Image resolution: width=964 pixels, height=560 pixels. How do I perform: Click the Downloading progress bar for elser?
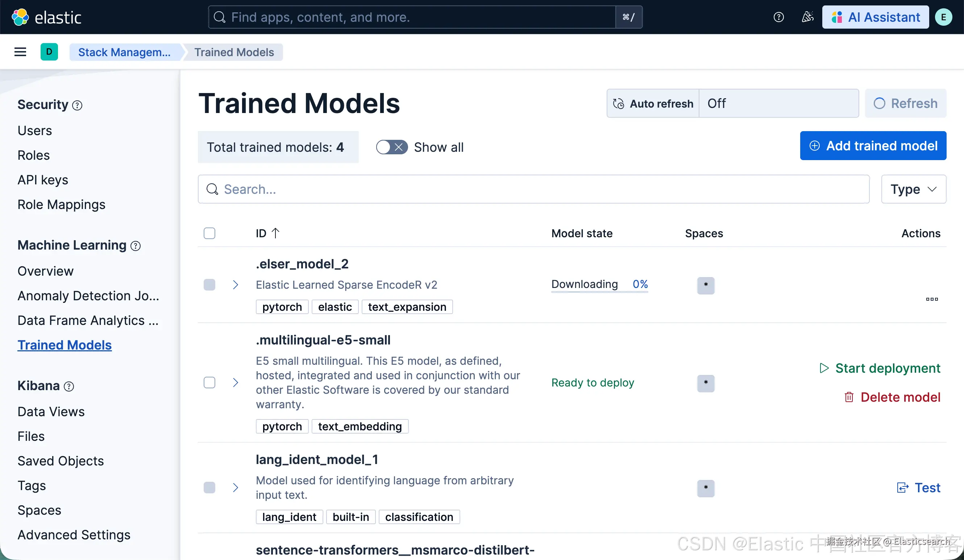(599, 292)
